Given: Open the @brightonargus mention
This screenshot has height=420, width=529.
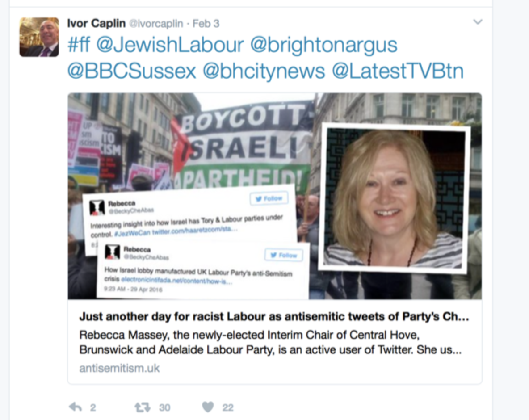Looking at the screenshot, I should click(324, 46).
